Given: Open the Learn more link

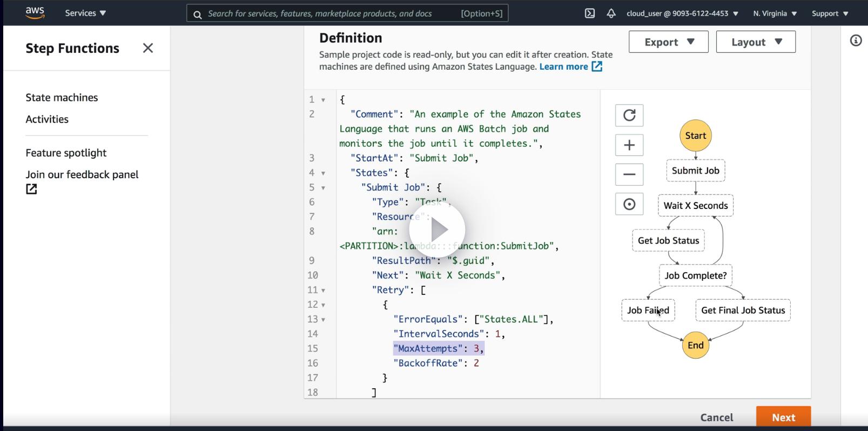Looking at the screenshot, I should (563, 66).
